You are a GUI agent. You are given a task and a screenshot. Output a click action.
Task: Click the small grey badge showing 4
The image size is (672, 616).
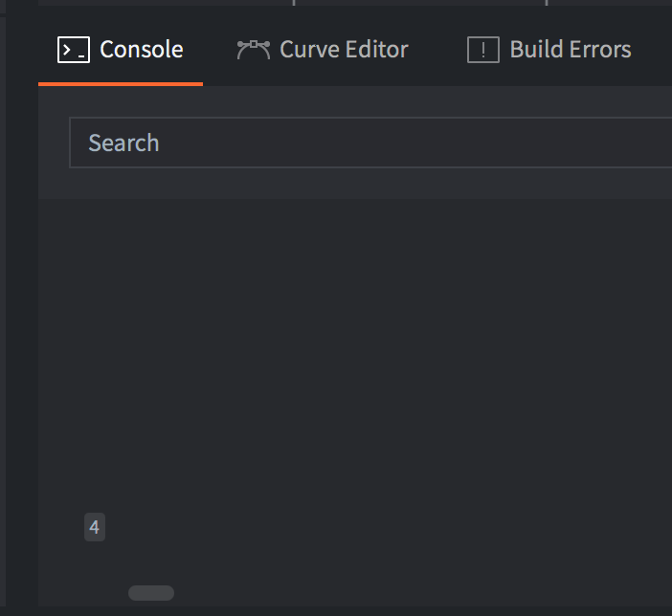(x=94, y=527)
